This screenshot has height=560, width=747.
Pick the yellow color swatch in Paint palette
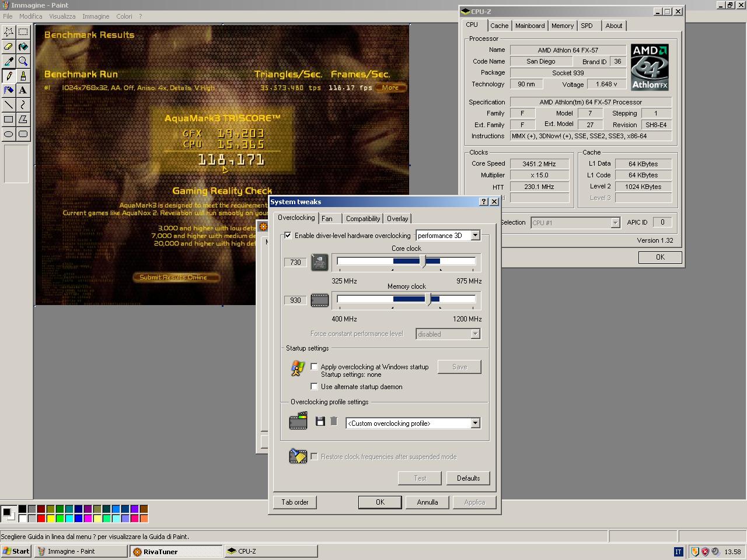tap(50, 518)
